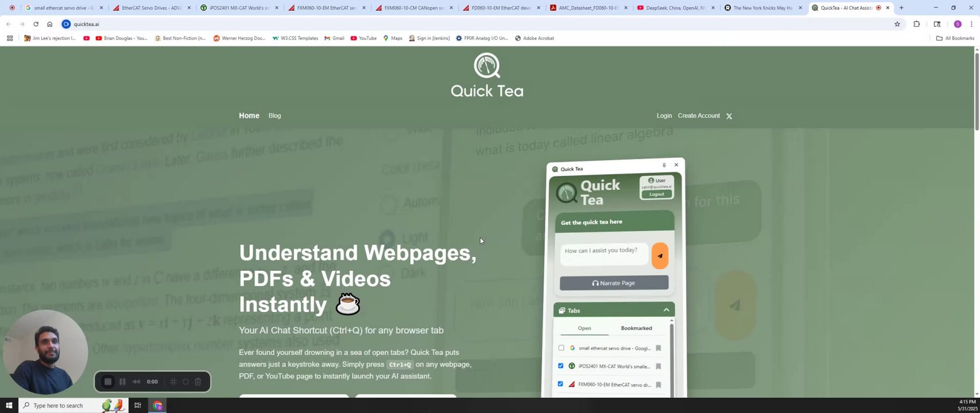Open the Chrome three-dot menu
This screenshot has width=980, height=413.
971,24
